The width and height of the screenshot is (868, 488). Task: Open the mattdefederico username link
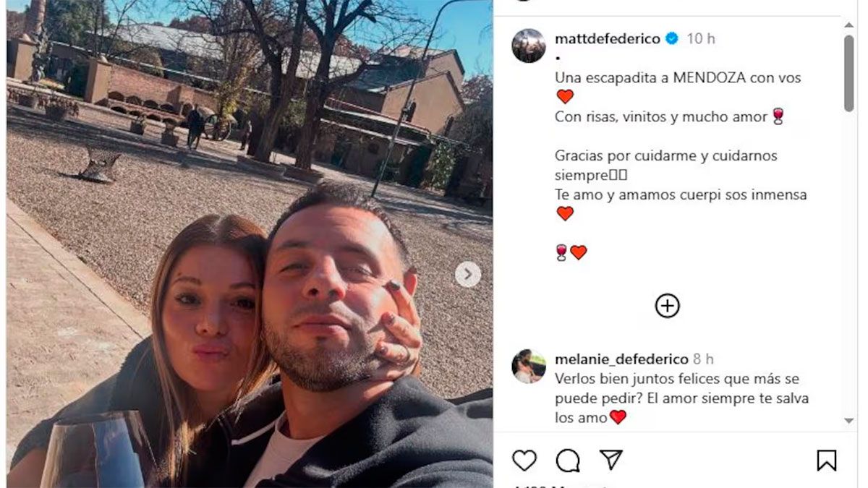tap(608, 39)
